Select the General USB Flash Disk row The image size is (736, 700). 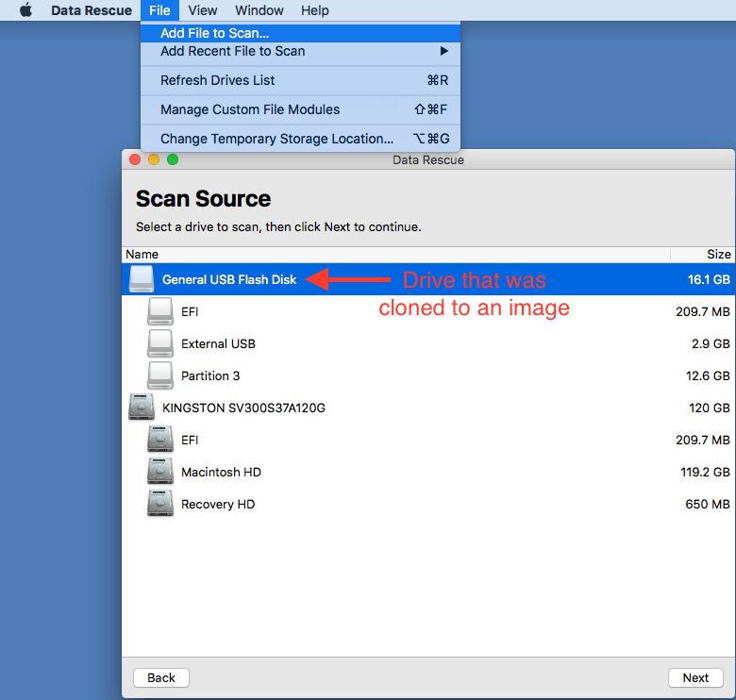click(428, 279)
